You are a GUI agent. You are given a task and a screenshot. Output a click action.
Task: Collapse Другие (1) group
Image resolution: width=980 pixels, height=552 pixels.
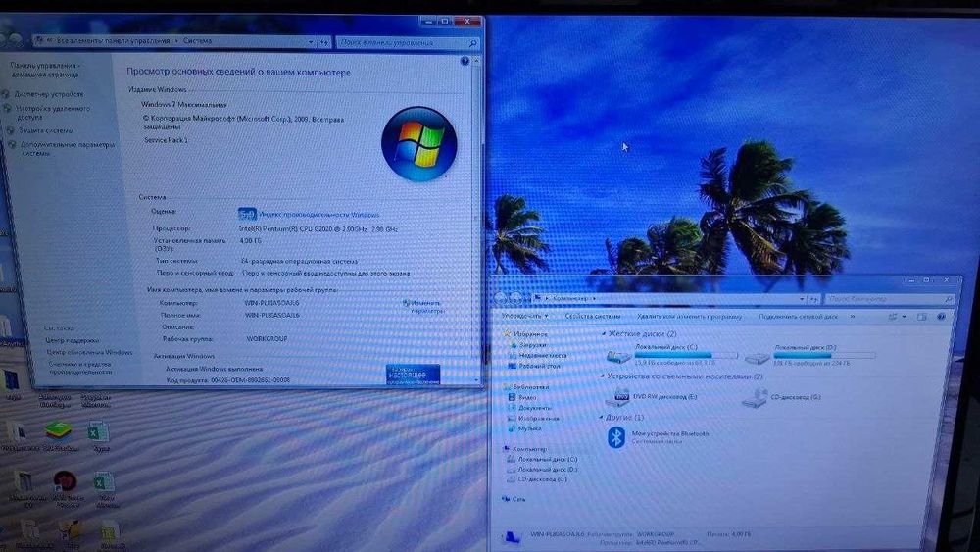click(x=603, y=417)
